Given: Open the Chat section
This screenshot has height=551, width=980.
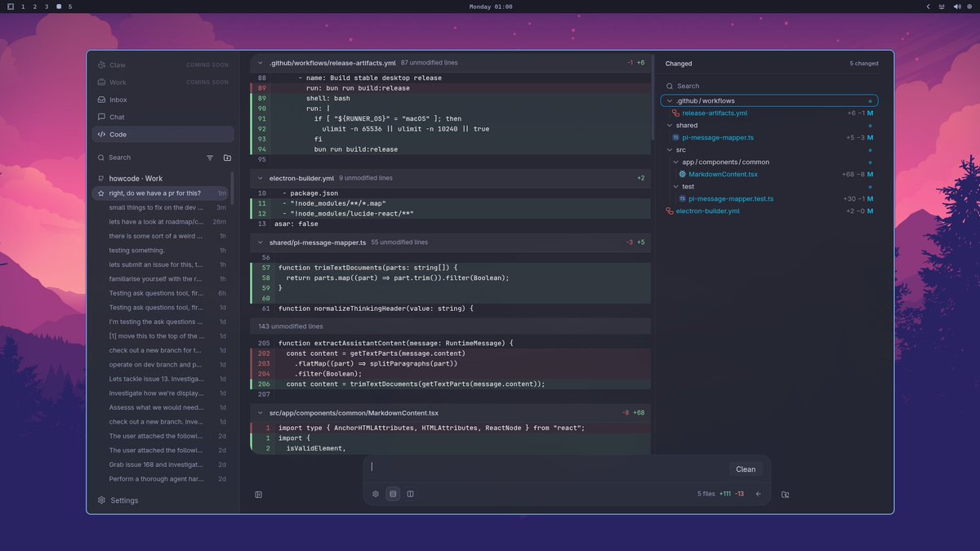Looking at the screenshot, I should [163, 117].
